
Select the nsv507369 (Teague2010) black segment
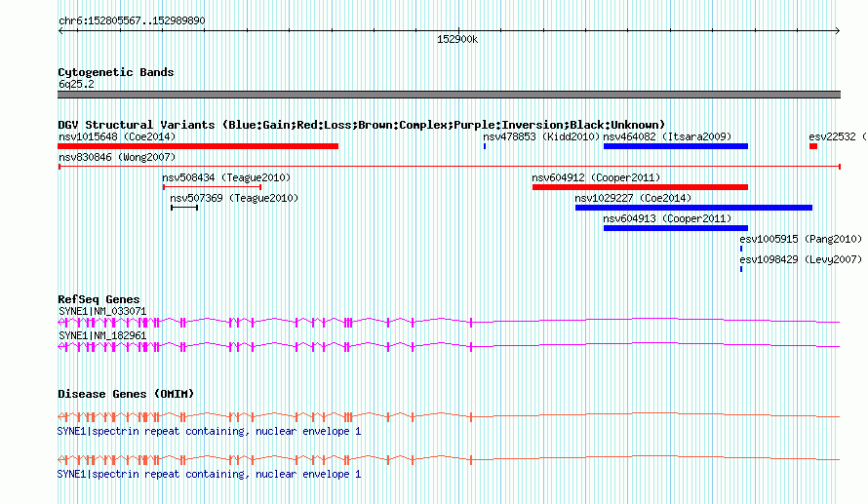(184, 208)
